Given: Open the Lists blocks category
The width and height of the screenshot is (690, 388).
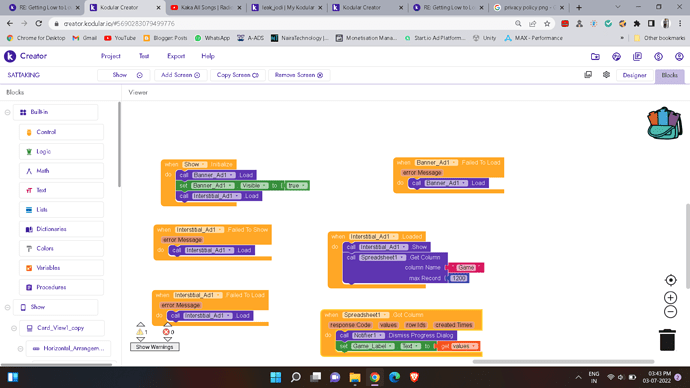Looking at the screenshot, I should pyautogui.click(x=61, y=209).
